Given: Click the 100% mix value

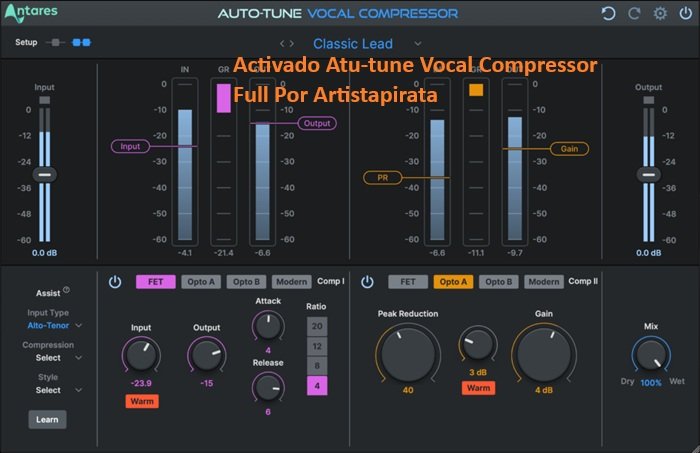Looking at the screenshot, I should point(651,382).
